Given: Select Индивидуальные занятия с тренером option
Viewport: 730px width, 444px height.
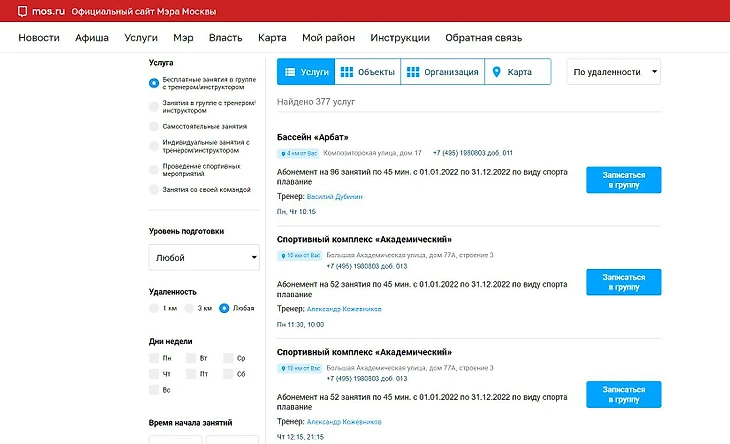Looking at the screenshot, I should tap(154, 146).
